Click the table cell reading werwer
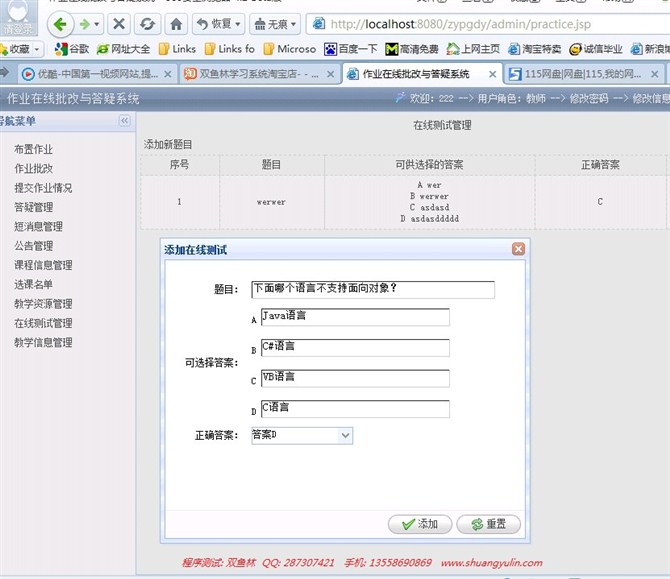 271,202
